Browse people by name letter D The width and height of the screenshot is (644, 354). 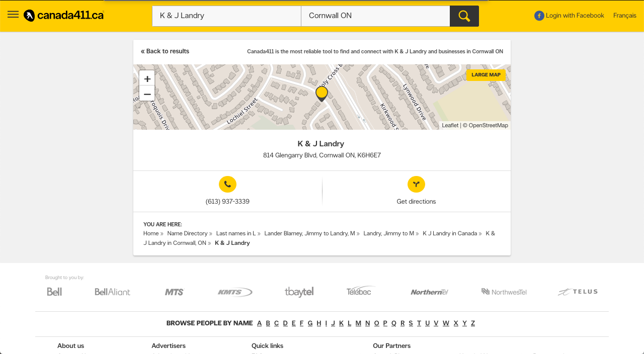coord(285,323)
